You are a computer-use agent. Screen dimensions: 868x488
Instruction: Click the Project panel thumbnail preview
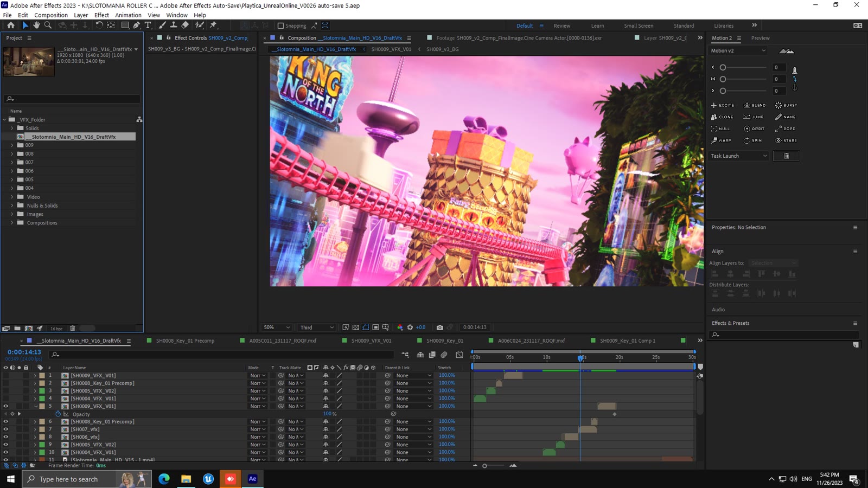point(29,61)
